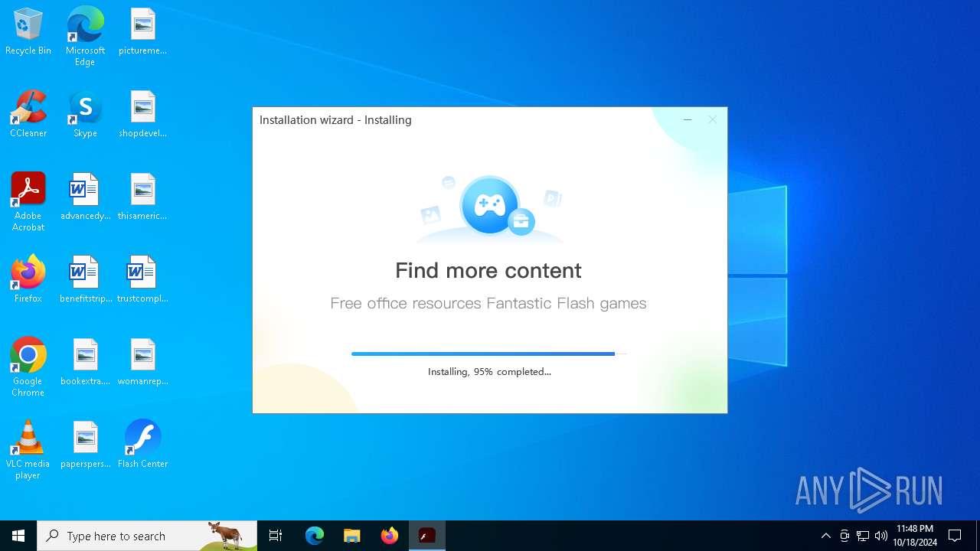The height and width of the screenshot is (551, 980).
Task: Close the Installation wizard window
Action: (x=713, y=119)
